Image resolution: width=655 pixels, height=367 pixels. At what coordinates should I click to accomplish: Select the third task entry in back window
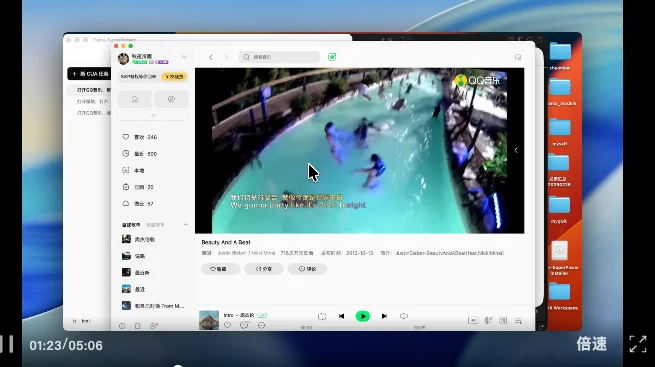pyautogui.click(x=90, y=113)
